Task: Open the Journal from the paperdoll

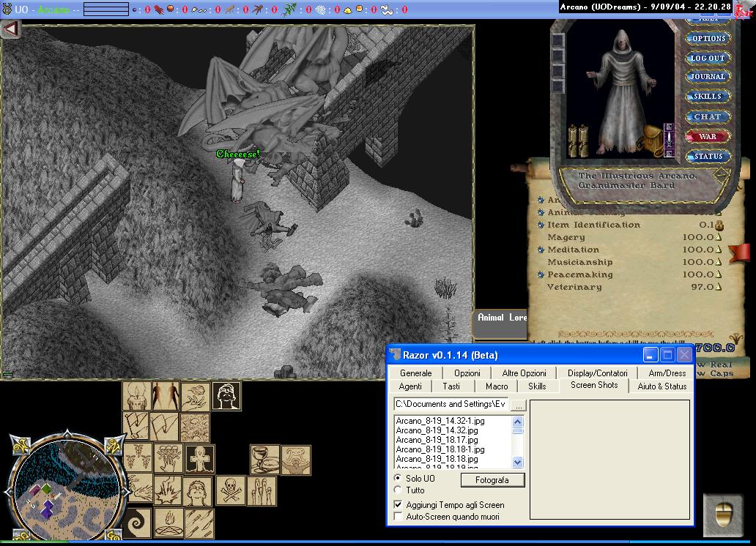Action: (x=708, y=76)
